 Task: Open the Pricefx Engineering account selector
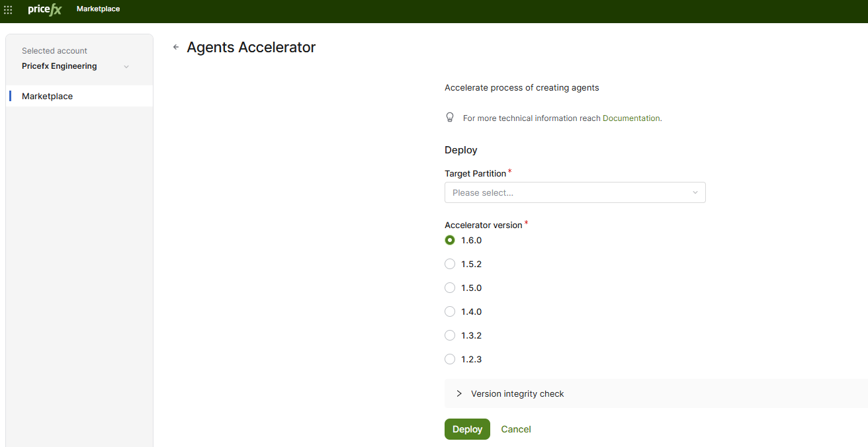coord(75,66)
